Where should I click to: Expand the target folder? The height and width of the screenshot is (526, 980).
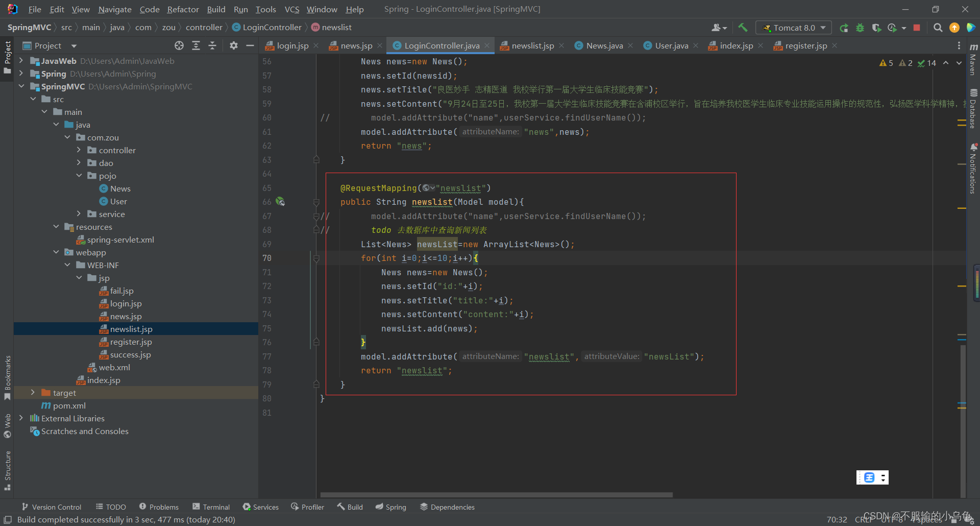[33, 393]
